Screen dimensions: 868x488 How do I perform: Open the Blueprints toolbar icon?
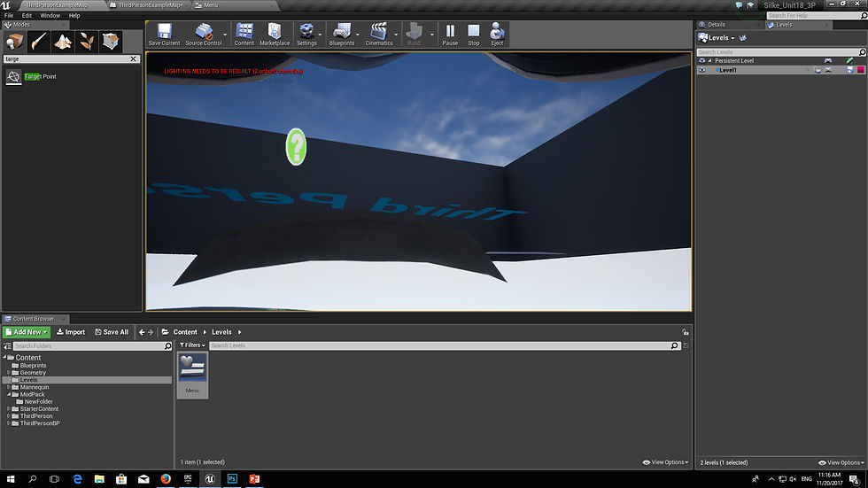click(342, 35)
